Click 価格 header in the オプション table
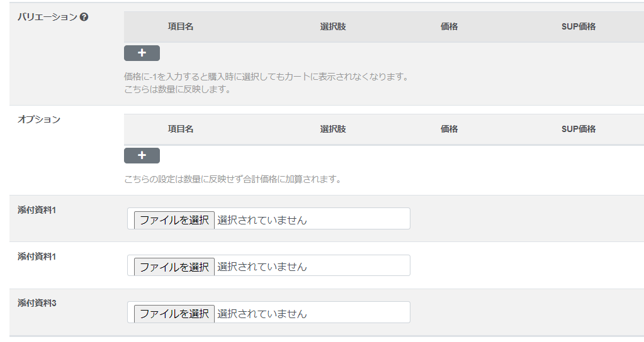 [x=449, y=129]
